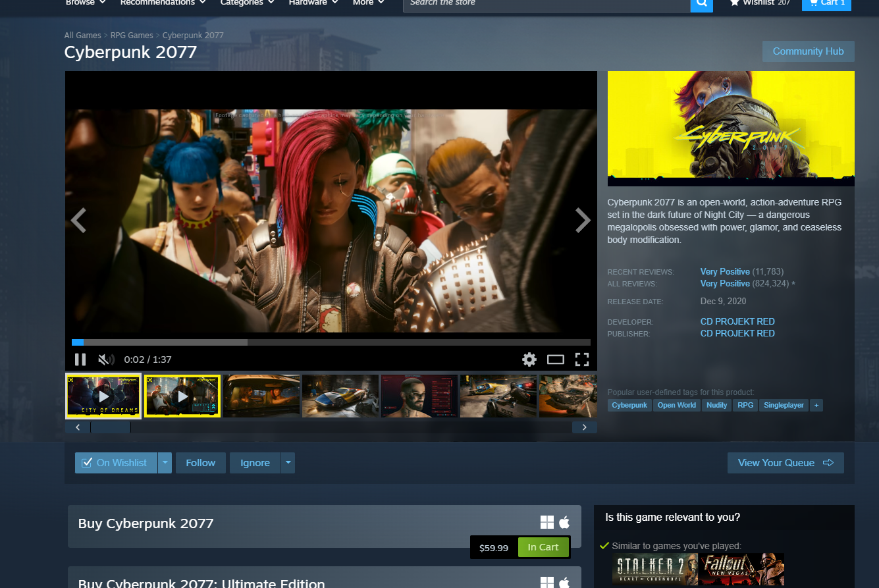Go to RPG Games breadcrumb
Image resolution: width=879 pixels, height=588 pixels.
(x=132, y=36)
